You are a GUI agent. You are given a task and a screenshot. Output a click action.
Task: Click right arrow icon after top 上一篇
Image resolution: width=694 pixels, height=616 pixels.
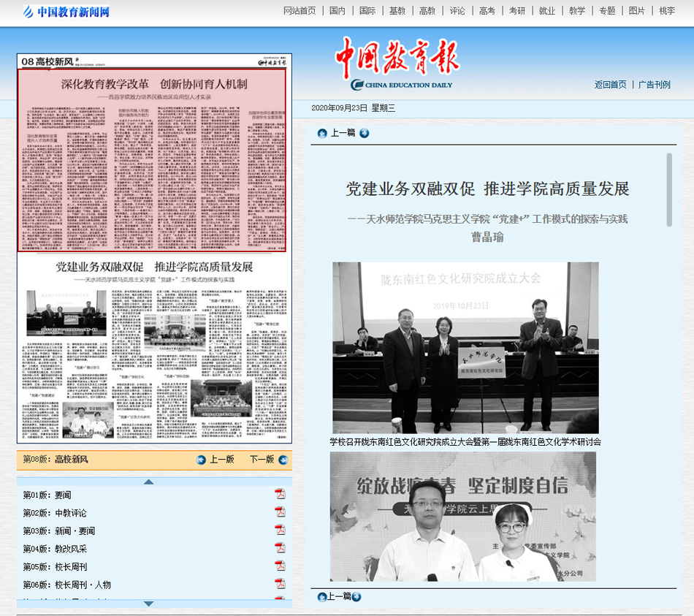click(x=364, y=133)
